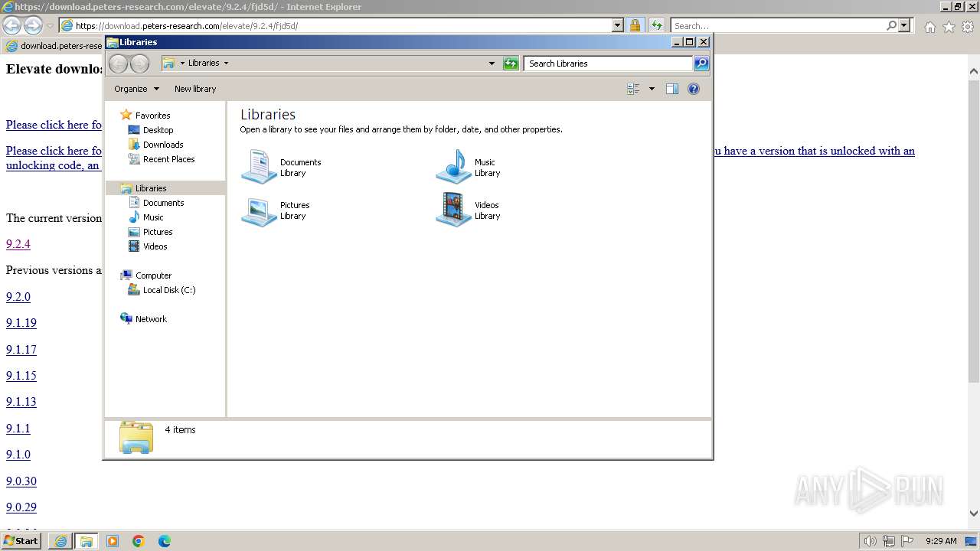Select Music in navigation tree
Viewport: 980px width, 551px height.
[x=153, y=217]
